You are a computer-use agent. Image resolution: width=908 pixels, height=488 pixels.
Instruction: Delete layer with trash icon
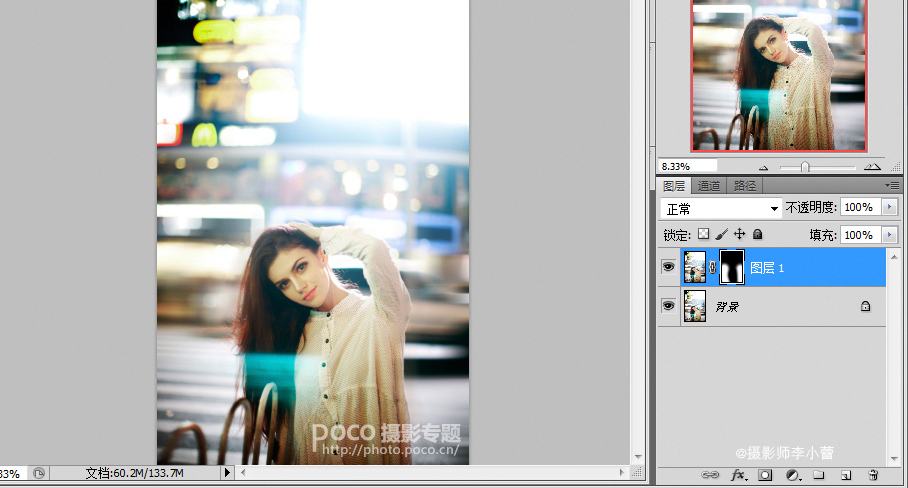(873, 475)
